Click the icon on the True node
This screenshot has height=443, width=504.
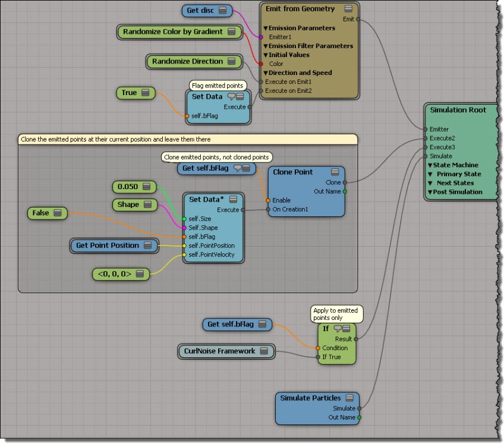146,93
